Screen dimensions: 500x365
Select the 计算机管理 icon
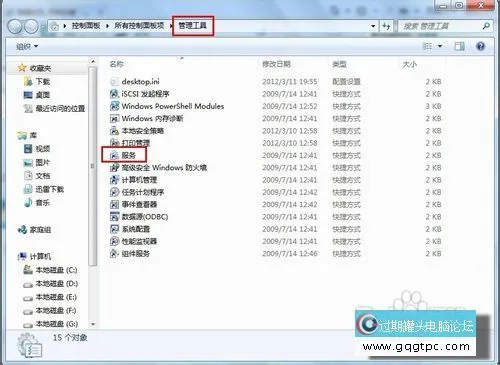coord(114,180)
